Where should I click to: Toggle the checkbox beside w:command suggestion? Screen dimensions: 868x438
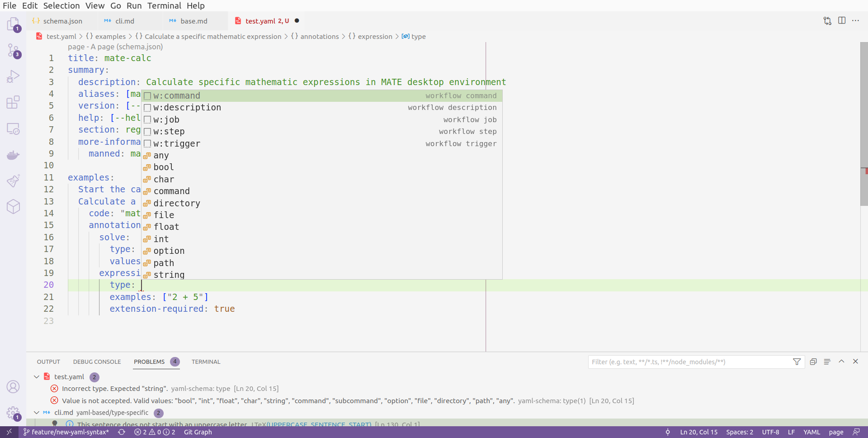147,96
